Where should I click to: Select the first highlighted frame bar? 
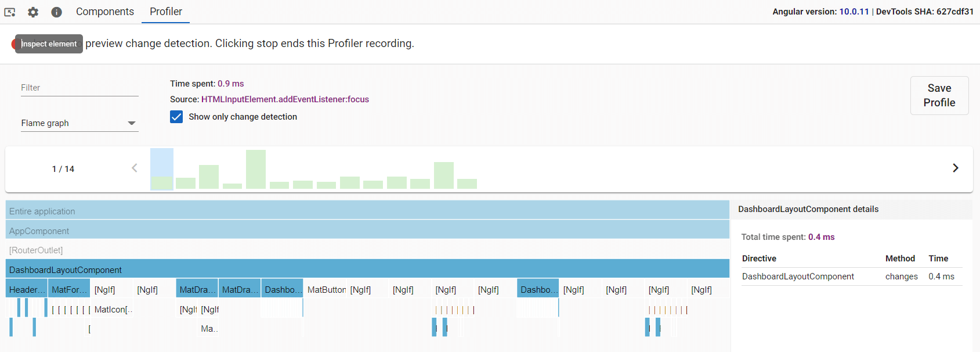162,169
